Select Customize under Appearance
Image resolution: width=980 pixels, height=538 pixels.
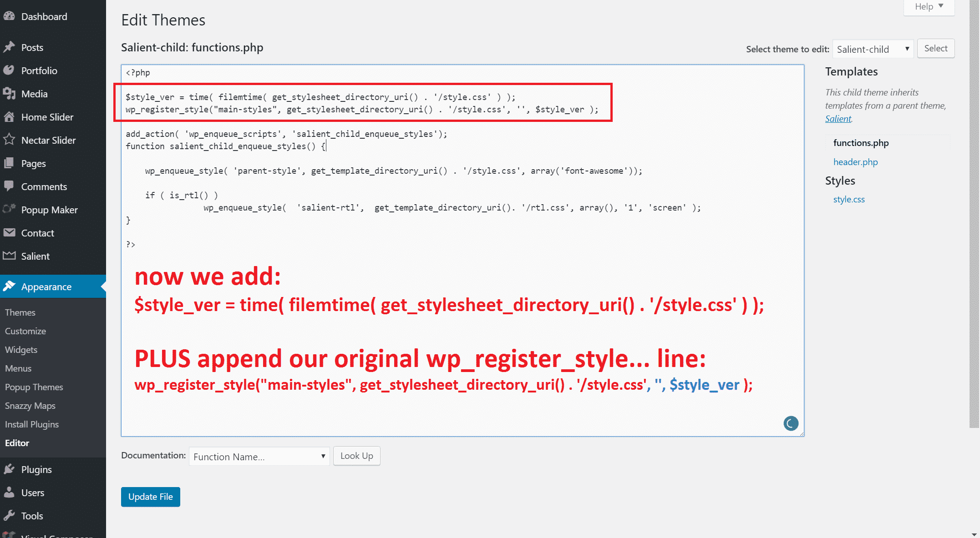click(x=25, y=331)
